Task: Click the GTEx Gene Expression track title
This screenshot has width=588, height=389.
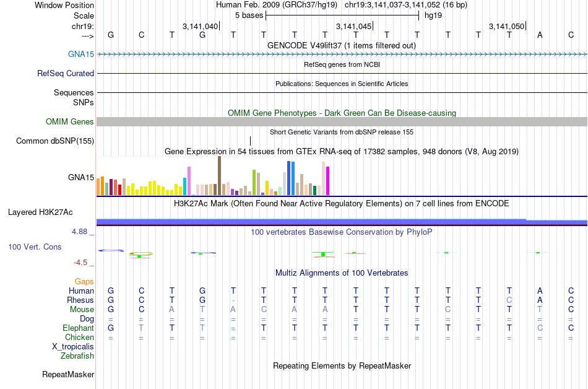Action: (342, 152)
